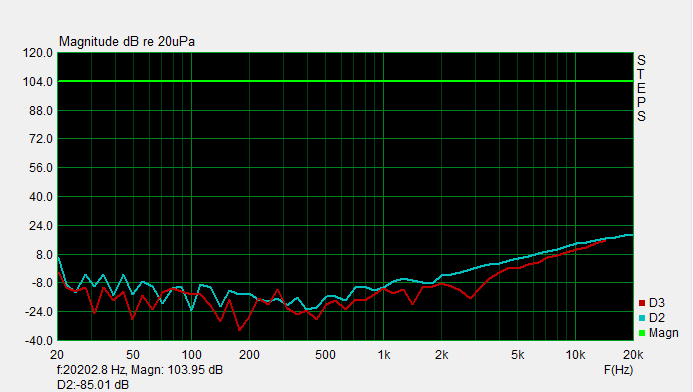Click the 56.0 y-axis value
693x392 pixels.
[x=41, y=168]
